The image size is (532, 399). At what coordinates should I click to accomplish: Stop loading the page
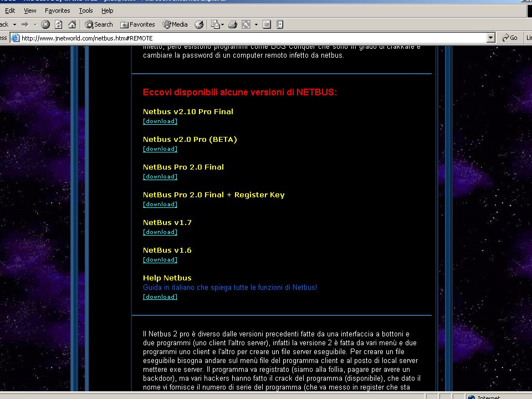pos(45,24)
